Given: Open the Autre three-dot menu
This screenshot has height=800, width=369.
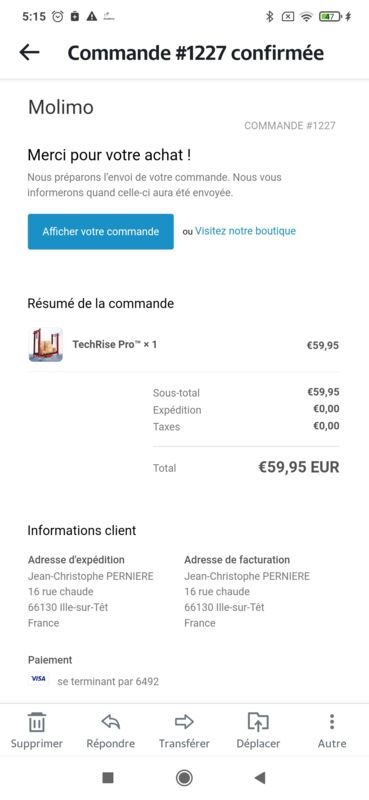Looking at the screenshot, I should pyautogui.click(x=332, y=721).
